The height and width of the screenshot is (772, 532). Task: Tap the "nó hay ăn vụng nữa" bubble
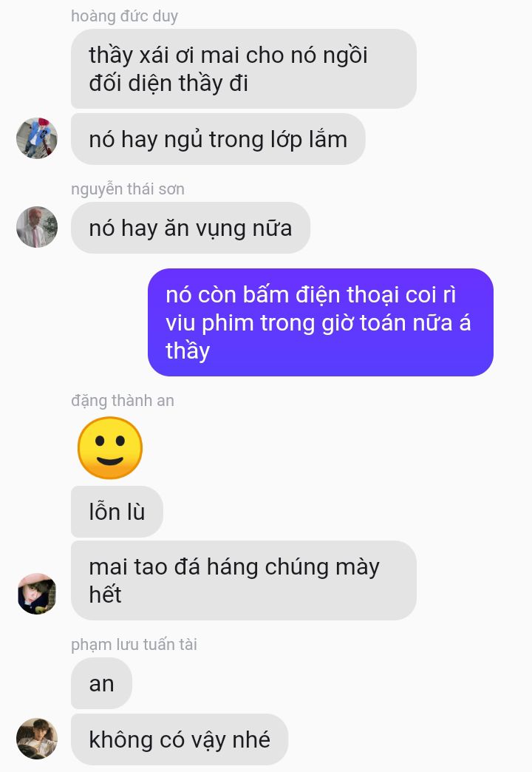pos(191,228)
